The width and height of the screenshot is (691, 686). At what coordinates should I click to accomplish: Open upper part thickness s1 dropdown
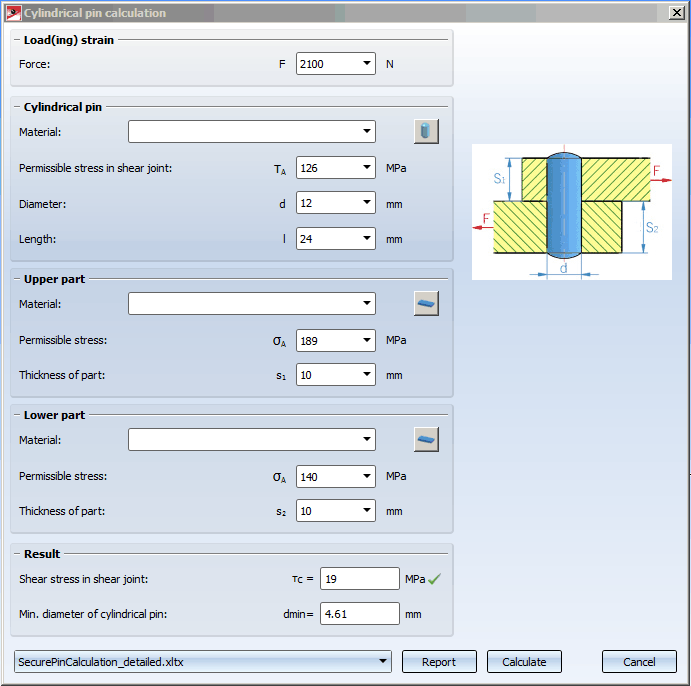coord(366,375)
